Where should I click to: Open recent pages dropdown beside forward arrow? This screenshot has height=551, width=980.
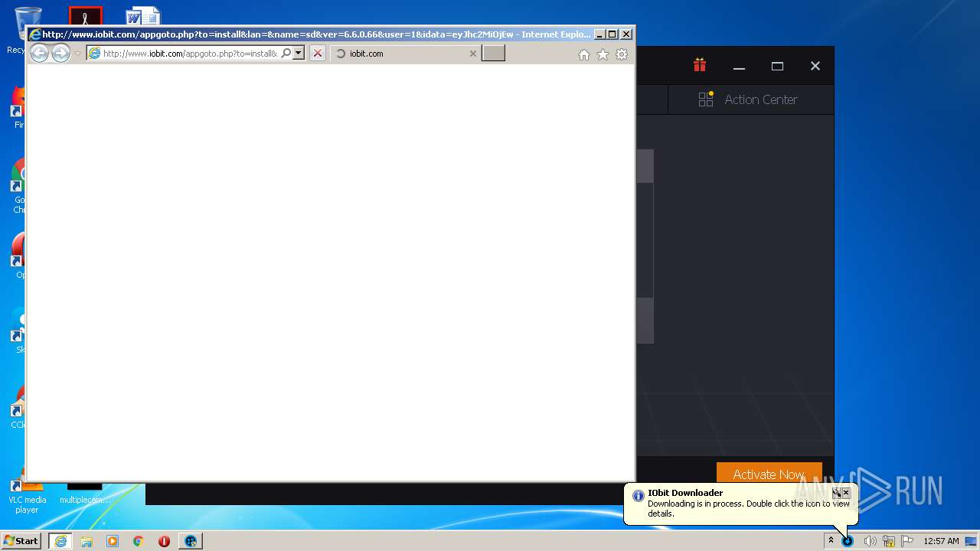77,54
